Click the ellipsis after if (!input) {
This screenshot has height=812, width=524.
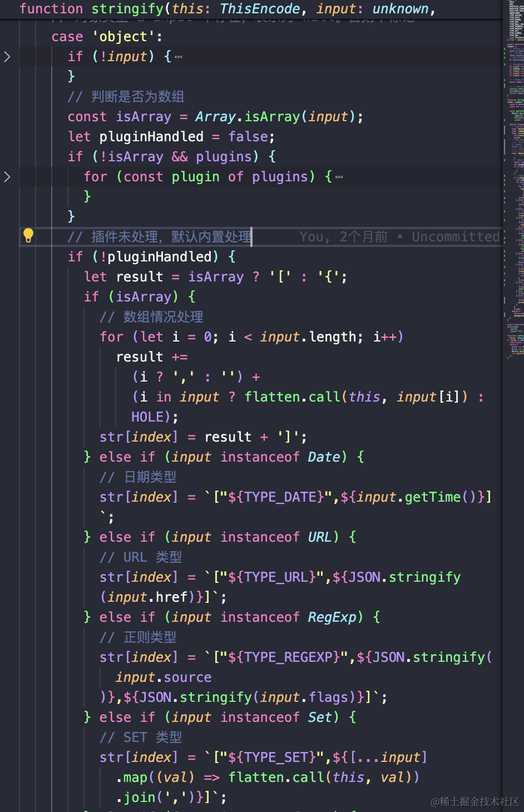pos(178,57)
